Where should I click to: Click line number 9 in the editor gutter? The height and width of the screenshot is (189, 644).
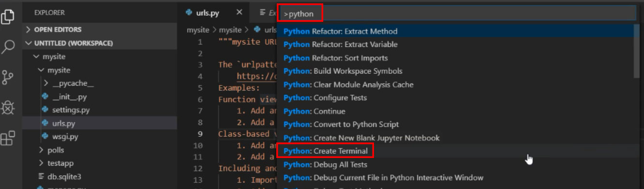[200, 134]
